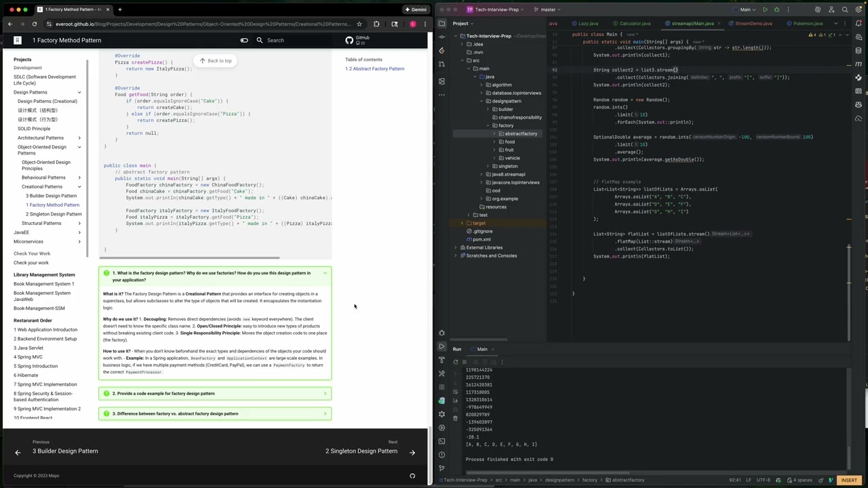Open the 1.2 Abstract Factory Pattern contents link
This screenshot has width=868, height=488.
coord(374,68)
